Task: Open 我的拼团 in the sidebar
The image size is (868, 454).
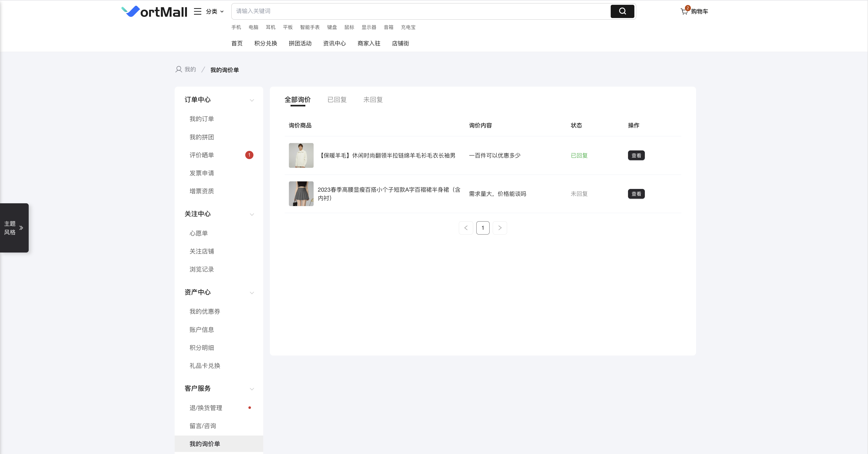Action: 202,137
